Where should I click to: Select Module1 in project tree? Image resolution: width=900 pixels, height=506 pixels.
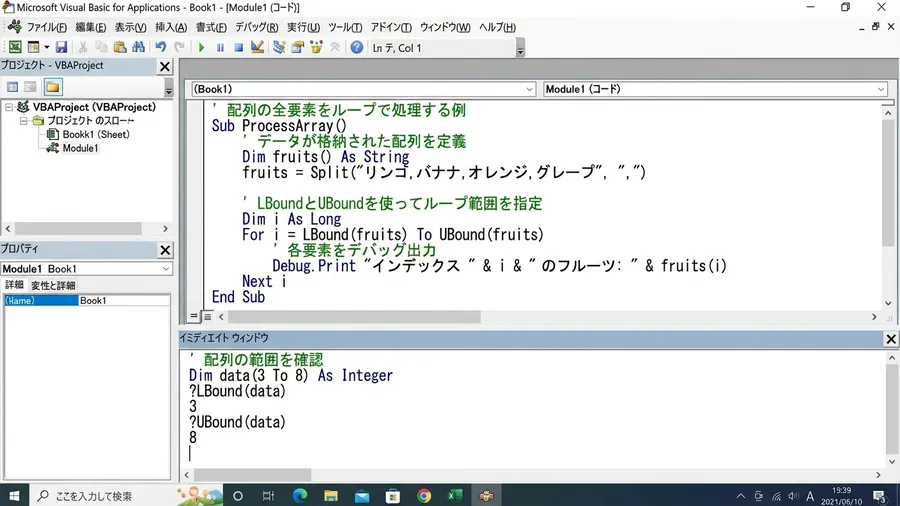80,148
